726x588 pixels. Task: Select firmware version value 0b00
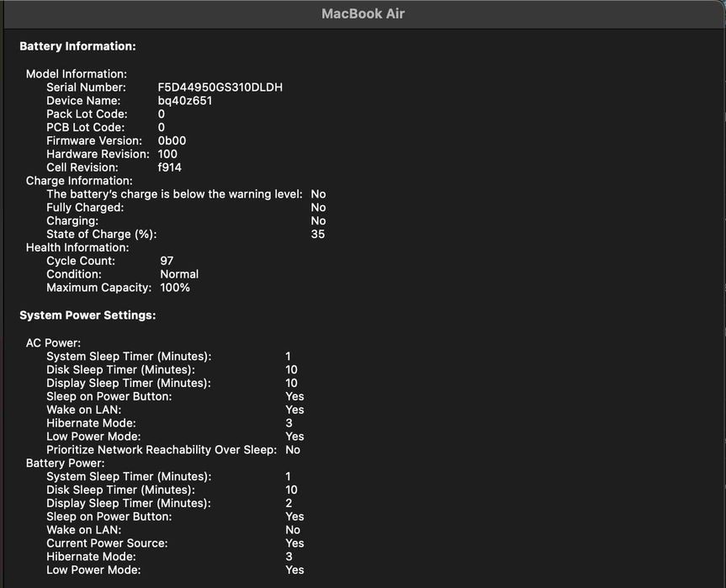[172, 140]
